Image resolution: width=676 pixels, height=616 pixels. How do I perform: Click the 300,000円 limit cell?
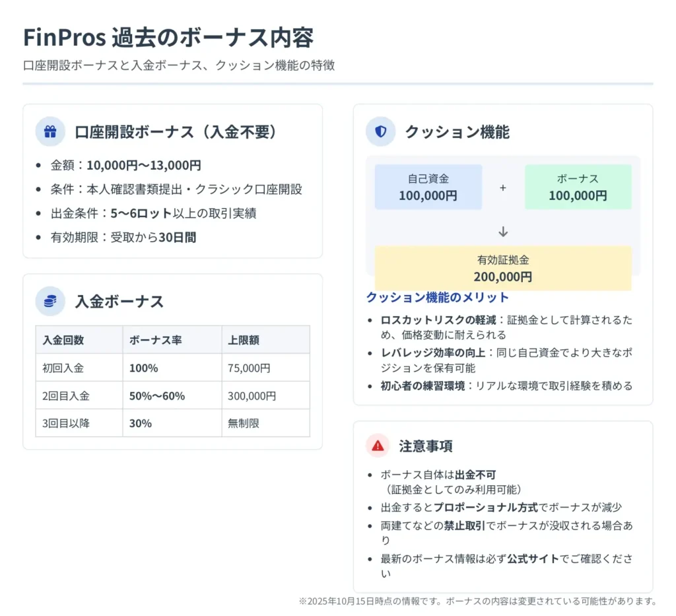(x=252, y=395)
